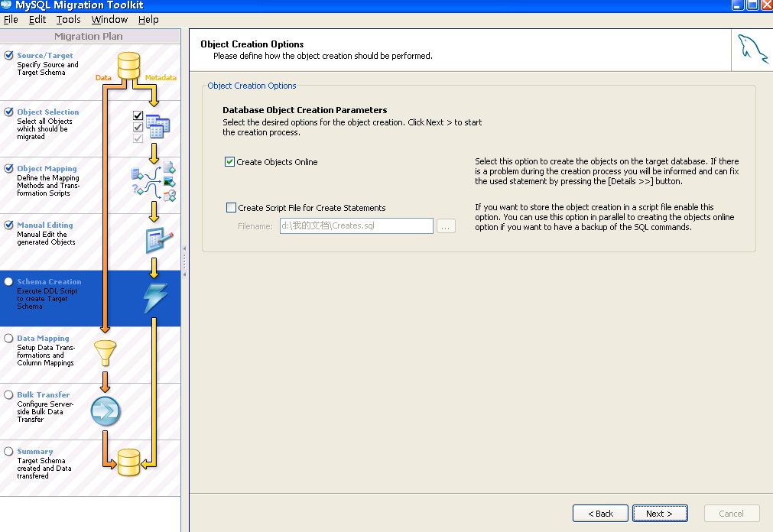
Task: Click the yellow Metadata label
Action: (161, 77)
